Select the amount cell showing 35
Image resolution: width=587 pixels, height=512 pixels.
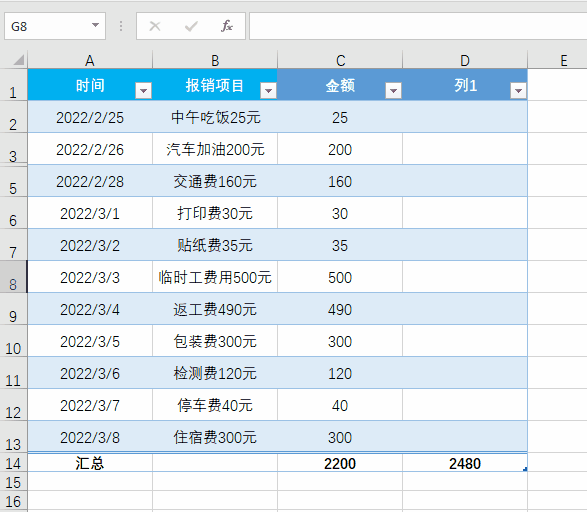(340, 245)
